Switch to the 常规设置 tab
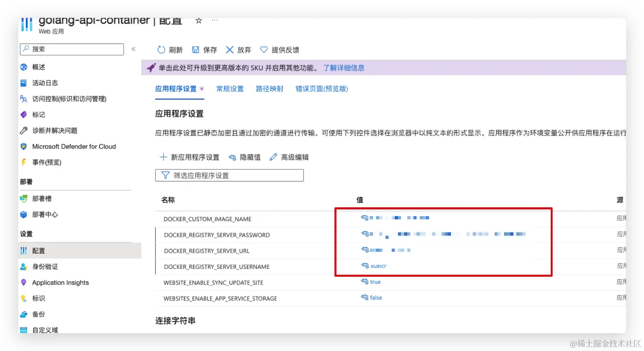This screenshot has width=644, height=351. pyautogui.click(x=230, y=89)
